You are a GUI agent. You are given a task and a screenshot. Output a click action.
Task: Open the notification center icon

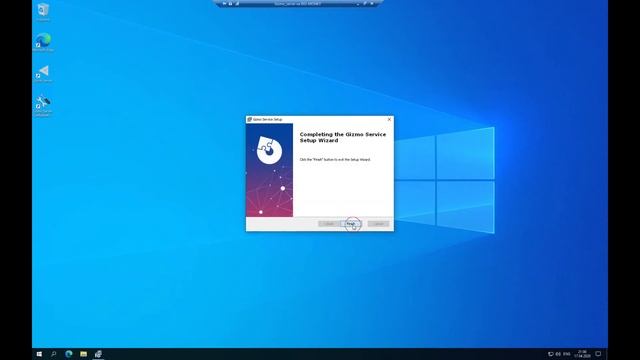[x=598, y=354]
